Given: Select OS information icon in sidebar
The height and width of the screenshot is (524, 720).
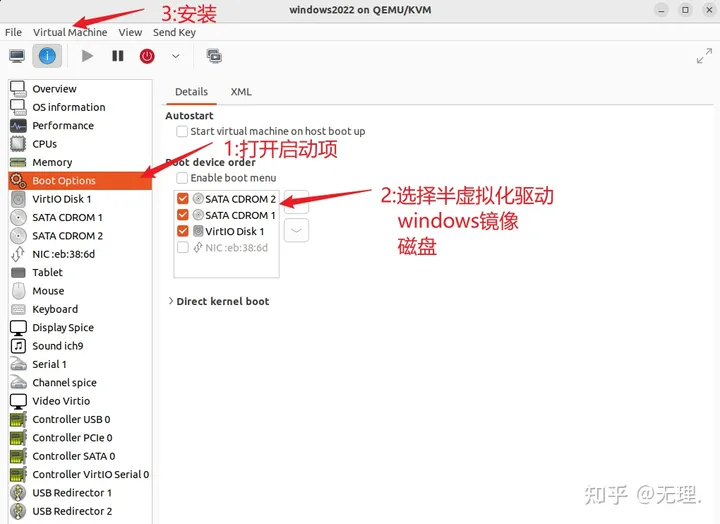Looking at the screenshot, I should (x=18, y=107).
